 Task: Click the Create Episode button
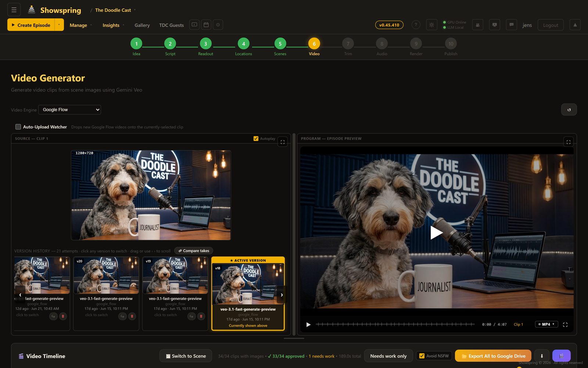click(x=31, y=25)
